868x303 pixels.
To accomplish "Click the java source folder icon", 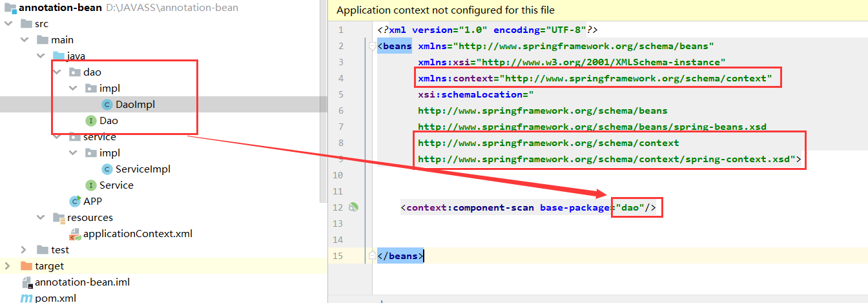I will coord(58,56).
